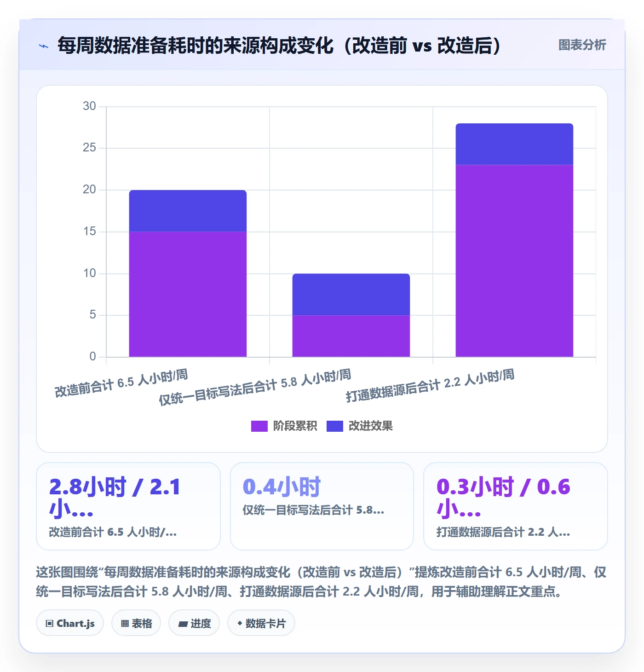This screenshot has height=672, width=644.
Task: Click the purple 阶段累积 legend swatch
Action: click(x=259, y=426)
